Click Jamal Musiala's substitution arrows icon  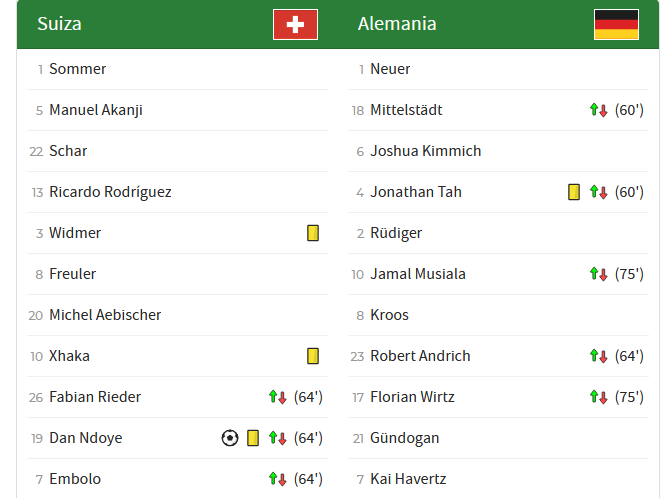click(599, 274)
